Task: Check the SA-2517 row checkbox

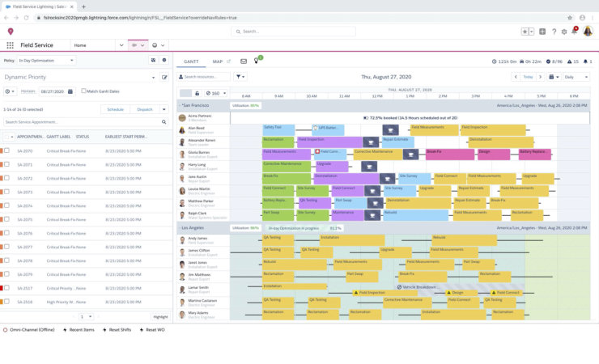Action: point(6,288)
